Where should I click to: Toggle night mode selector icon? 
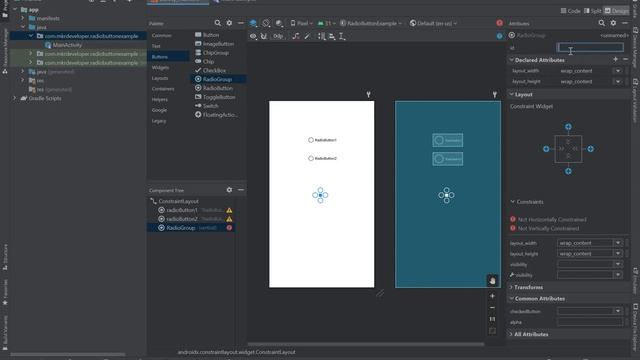[x=279, y=23]
